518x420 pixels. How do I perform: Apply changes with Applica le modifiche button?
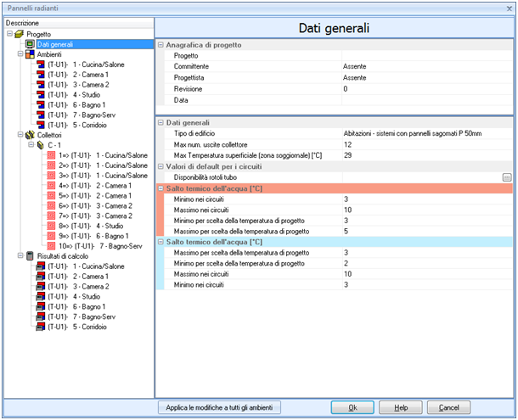223,407
